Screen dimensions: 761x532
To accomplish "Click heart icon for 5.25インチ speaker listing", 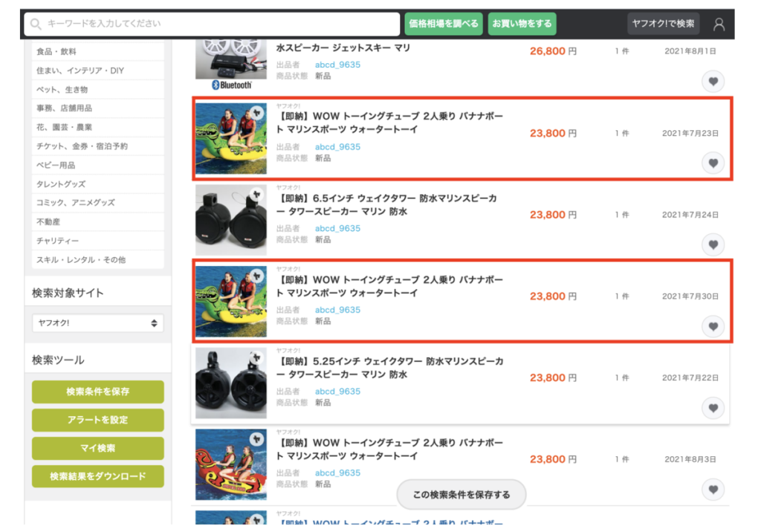I will (713, 408).
